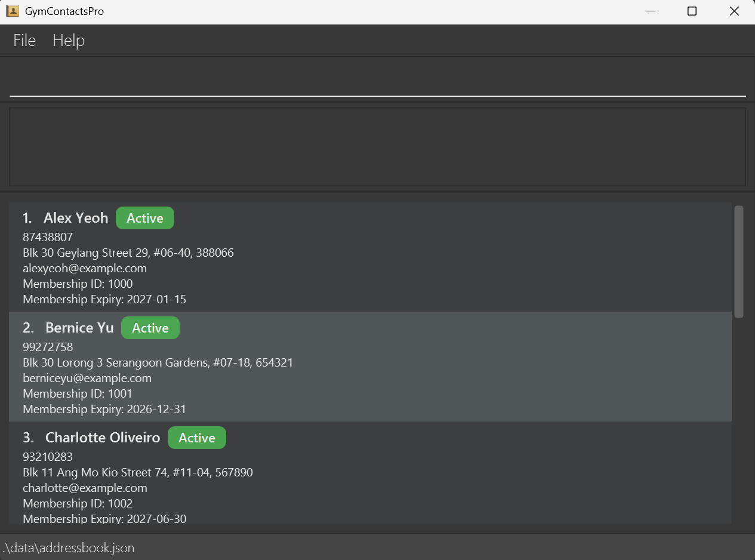This screenshot has height=560, width=755.
Task: Click the email berniceyu@example.com
Action: [x=87, y=378]
